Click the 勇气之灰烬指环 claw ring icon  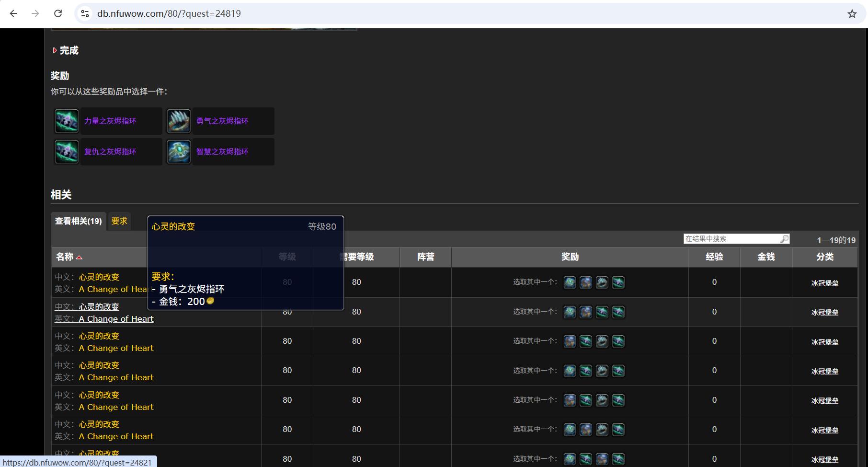[179, 121]
